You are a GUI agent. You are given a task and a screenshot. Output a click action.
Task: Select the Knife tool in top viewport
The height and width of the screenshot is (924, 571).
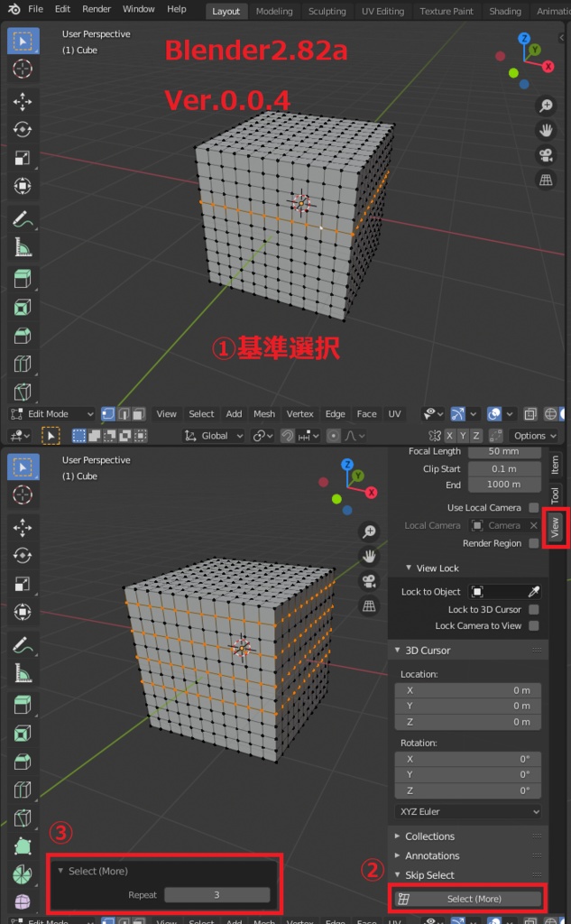tap(23, 392)
